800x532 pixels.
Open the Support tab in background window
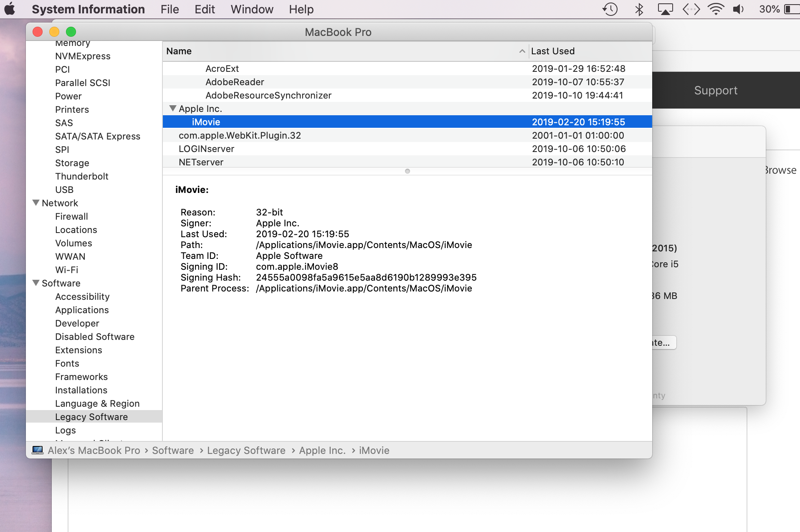click(716, 90)
